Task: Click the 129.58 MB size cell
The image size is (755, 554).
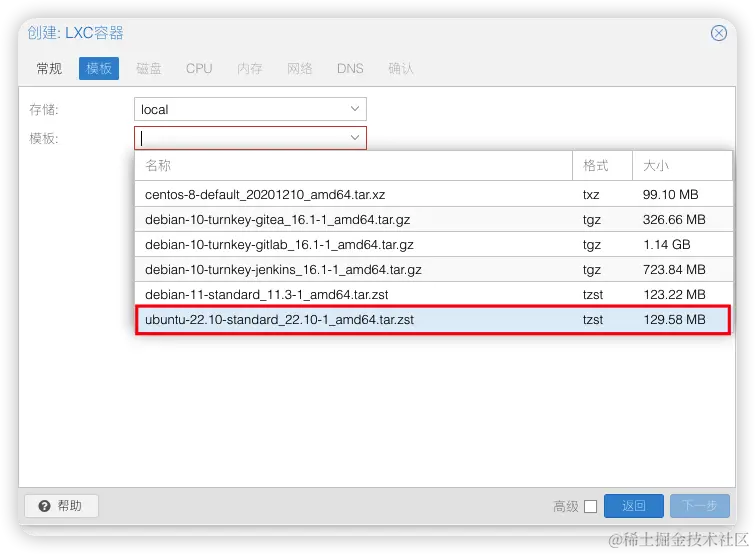Action: pos(674,320)
